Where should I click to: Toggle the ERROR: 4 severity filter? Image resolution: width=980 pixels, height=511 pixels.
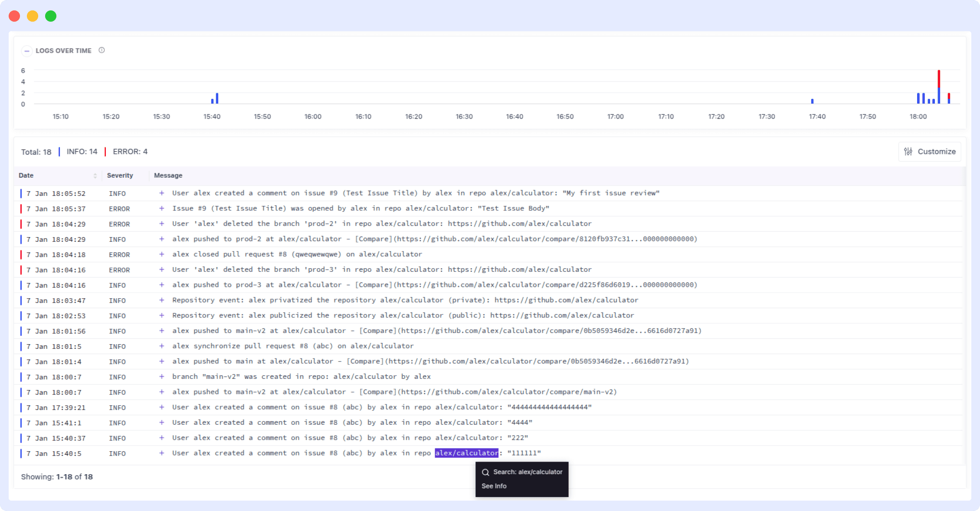[130, 151]
